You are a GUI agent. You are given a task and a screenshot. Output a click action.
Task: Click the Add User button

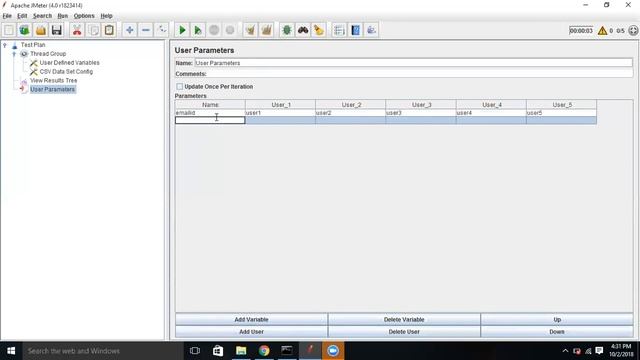pyautogui.click(x=251, y=332)
